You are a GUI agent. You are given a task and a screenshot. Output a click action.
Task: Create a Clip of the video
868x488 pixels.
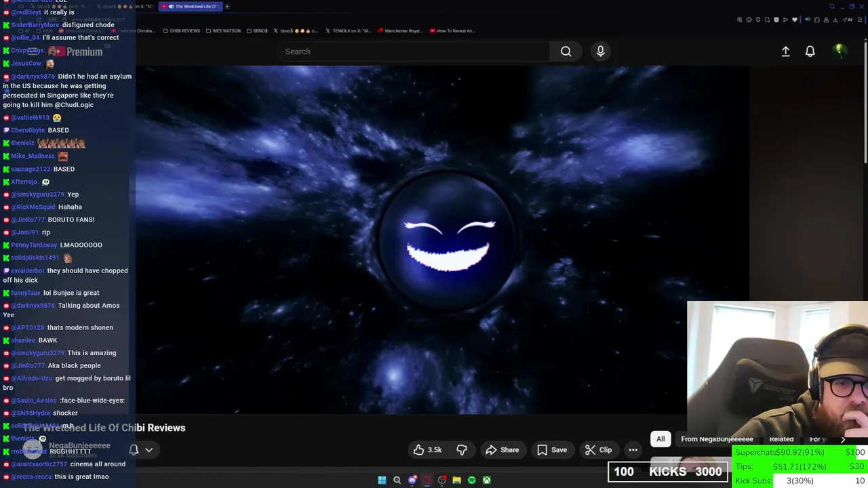coord(598,450)
